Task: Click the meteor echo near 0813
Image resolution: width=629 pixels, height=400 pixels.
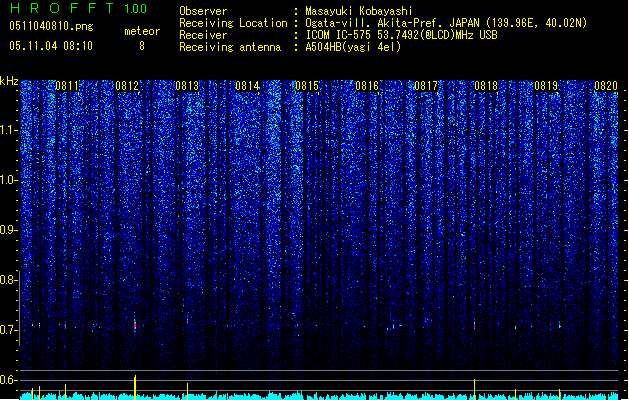Action: (x=187, y=320)
